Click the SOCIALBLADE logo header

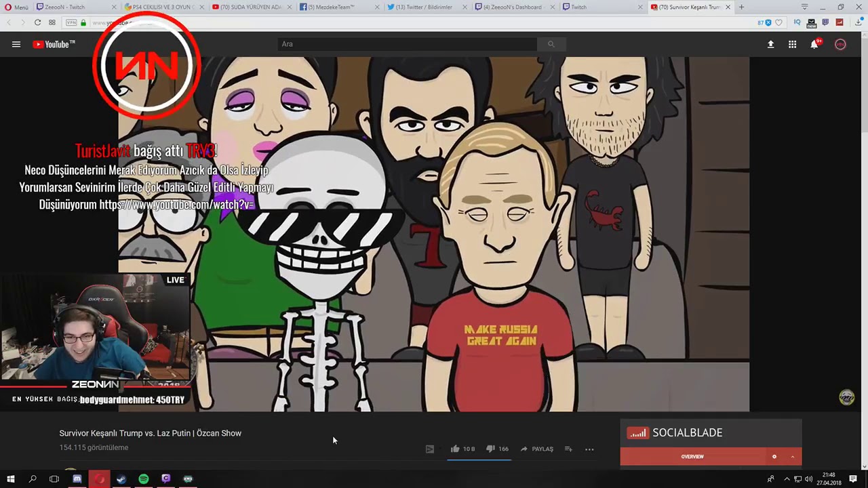pos(675,433)
